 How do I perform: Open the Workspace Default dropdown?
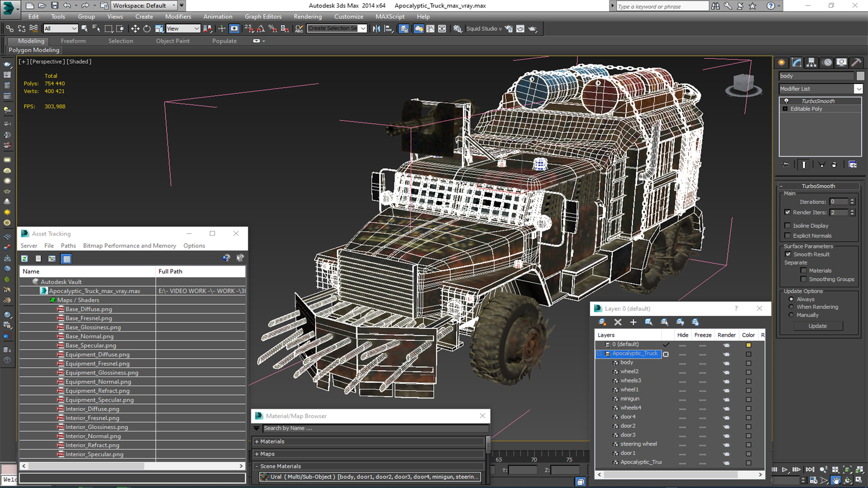143,5
